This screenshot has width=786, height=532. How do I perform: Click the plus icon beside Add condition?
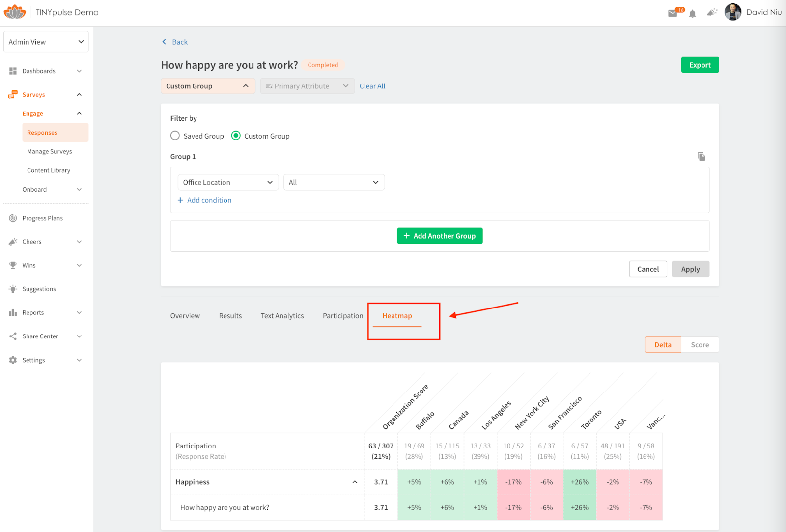180,200
